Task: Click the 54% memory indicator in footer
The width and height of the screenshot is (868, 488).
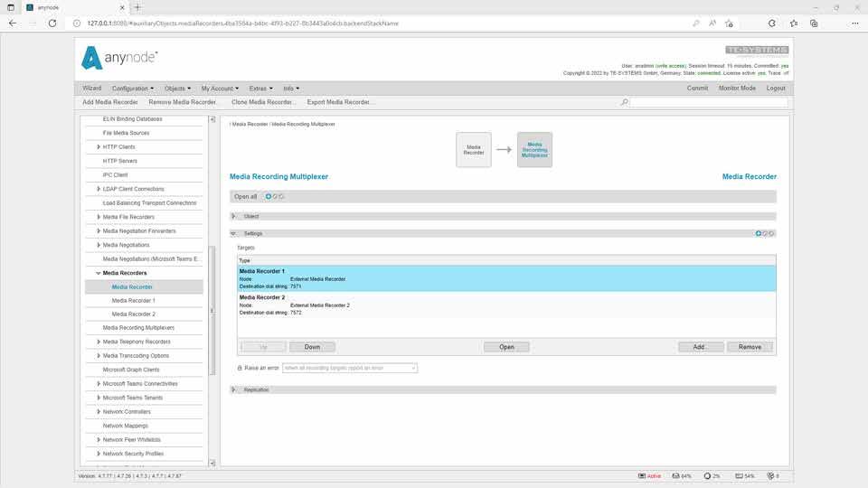Action: coord(744,476)
